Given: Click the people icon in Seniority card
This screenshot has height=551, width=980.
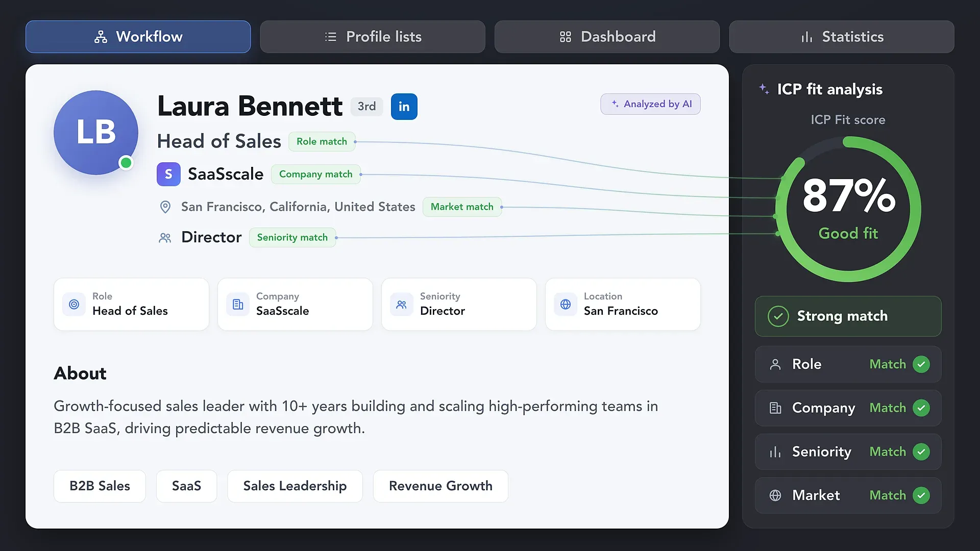Looking at the screenshot, I should 402,305.
